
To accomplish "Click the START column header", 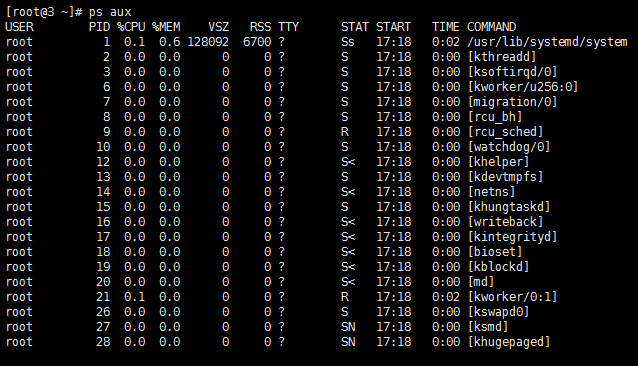I will coord(393,27).
